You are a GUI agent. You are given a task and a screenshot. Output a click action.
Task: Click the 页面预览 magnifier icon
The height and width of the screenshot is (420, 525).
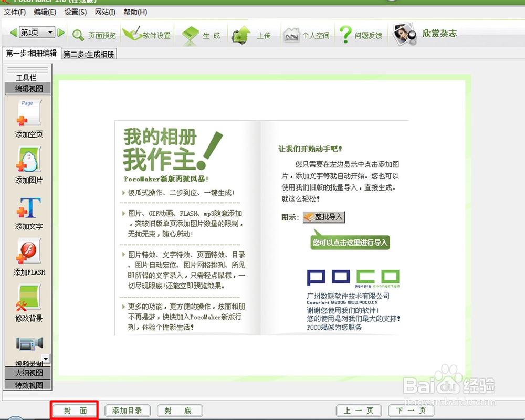[x=78, y=35]
